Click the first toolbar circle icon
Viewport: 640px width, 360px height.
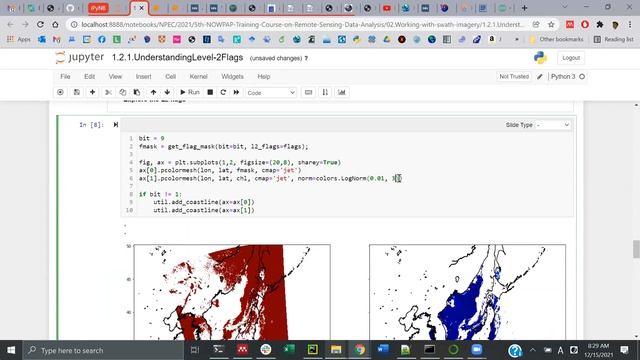(60, 92)
